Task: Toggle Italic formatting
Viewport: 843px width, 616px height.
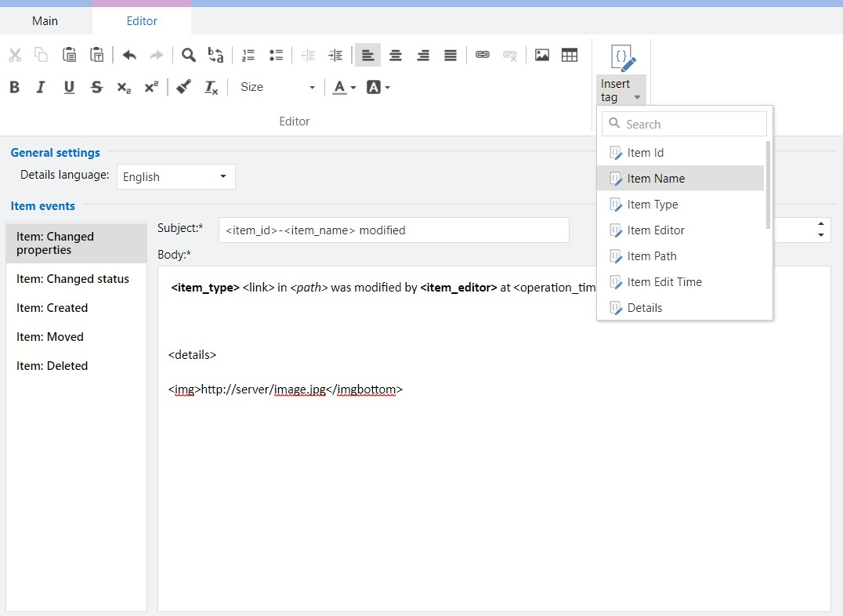Action: tap(42, 87)
